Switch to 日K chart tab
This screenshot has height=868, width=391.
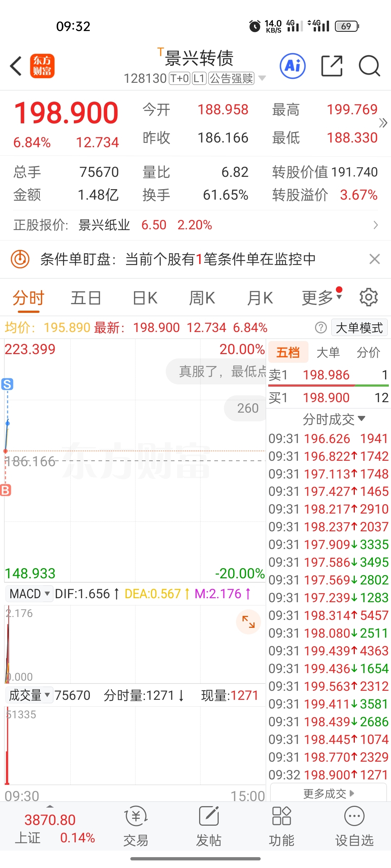[x=145, y=298]
